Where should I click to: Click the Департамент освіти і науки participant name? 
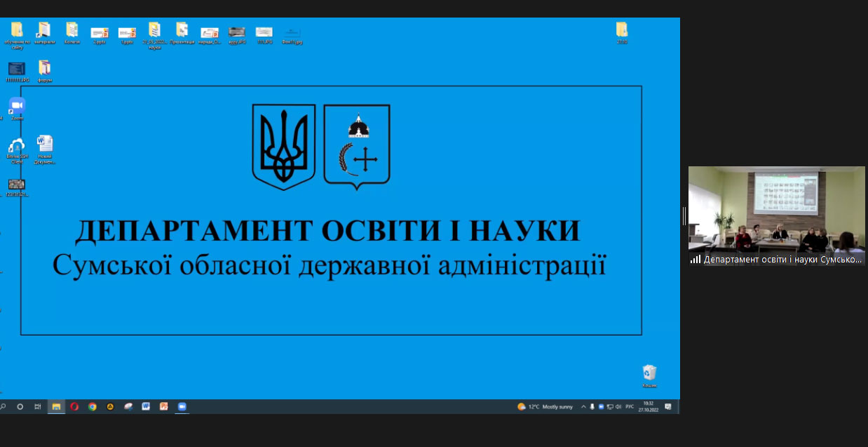tap(782, 259)
